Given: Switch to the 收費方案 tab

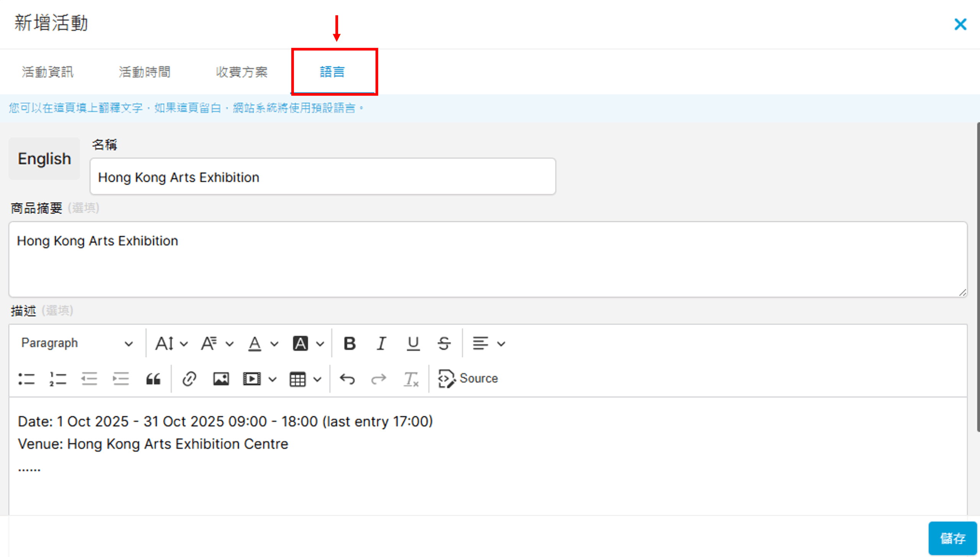Looking at the screenshot, I should (x=242, y=72).
